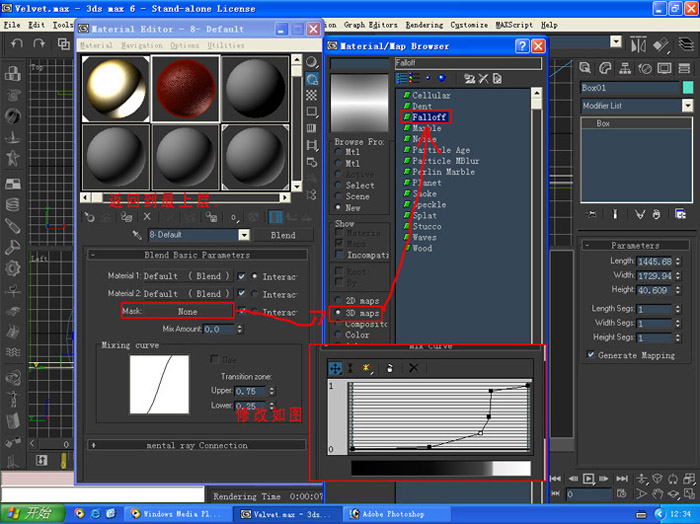Click the Windows Start button
The image size is (700, 524).
coord(32,513)
